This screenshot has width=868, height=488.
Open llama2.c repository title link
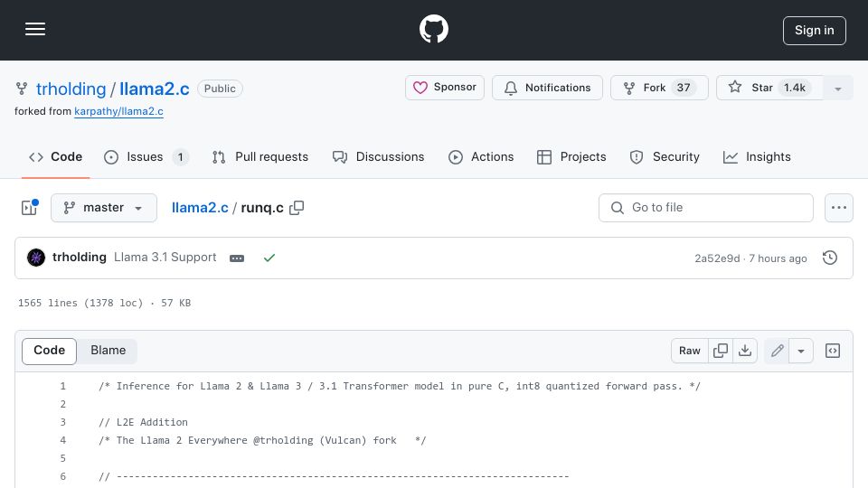coord(155,89)
